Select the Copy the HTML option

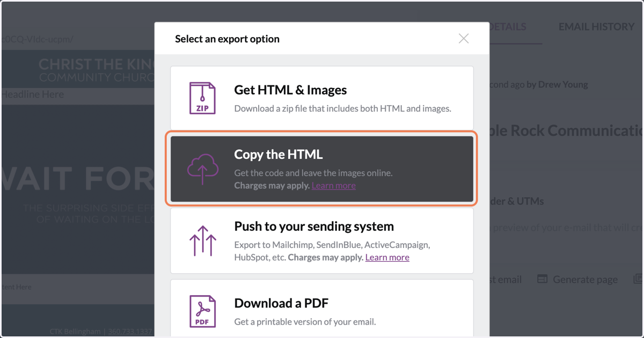click(322, 169)
